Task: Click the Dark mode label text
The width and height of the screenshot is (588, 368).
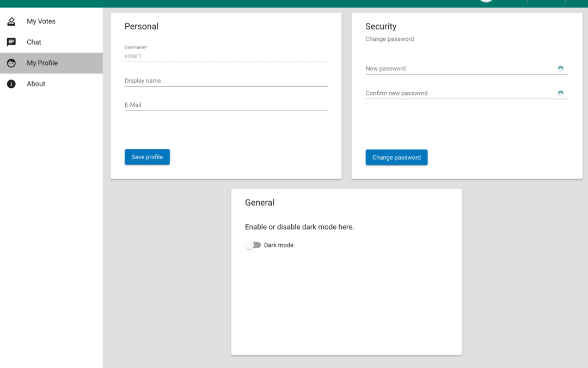Action: coord(278,245)
